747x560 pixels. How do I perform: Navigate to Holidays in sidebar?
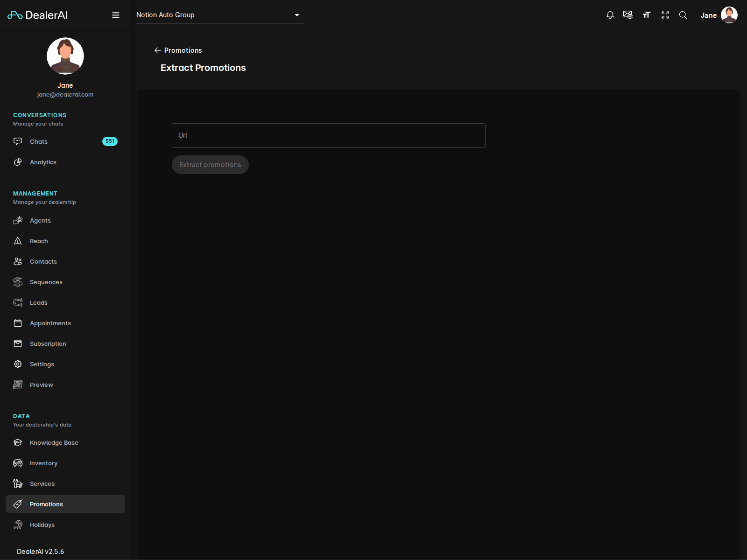pyautogui.click(x=42, y=525)
